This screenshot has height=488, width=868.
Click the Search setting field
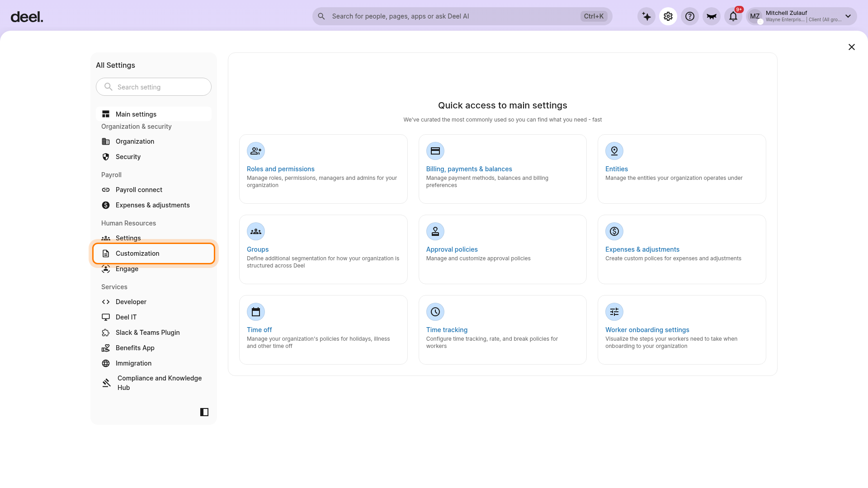154,87
